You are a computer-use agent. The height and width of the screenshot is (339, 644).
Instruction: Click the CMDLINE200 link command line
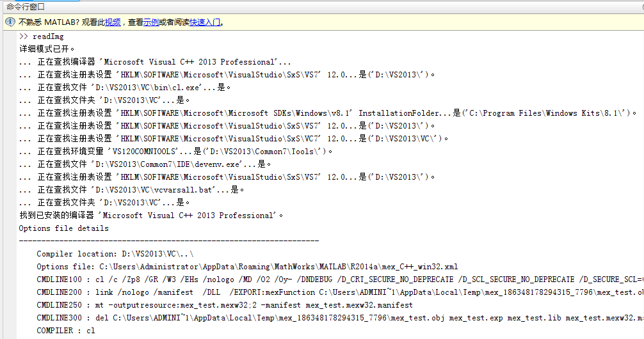[340, 292]
